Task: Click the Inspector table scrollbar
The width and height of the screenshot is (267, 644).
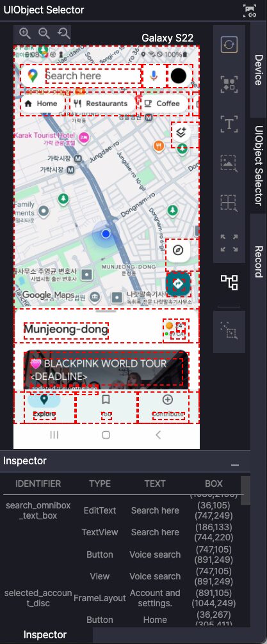Action: [245, 491]
